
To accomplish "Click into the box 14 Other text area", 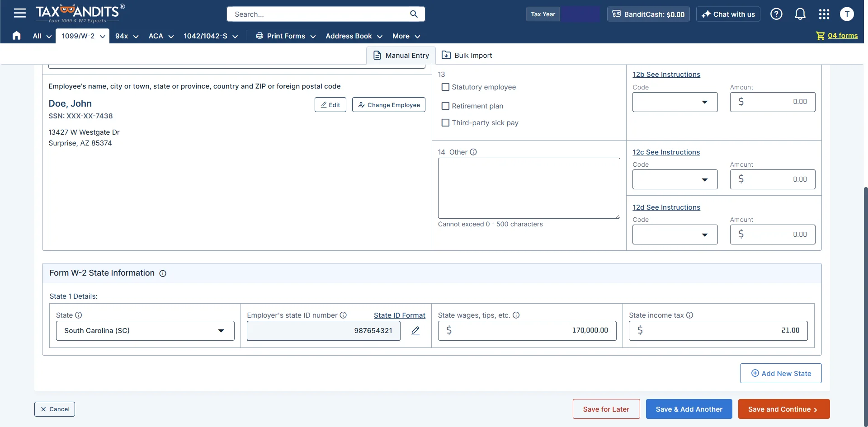I will tap(528, 188).
